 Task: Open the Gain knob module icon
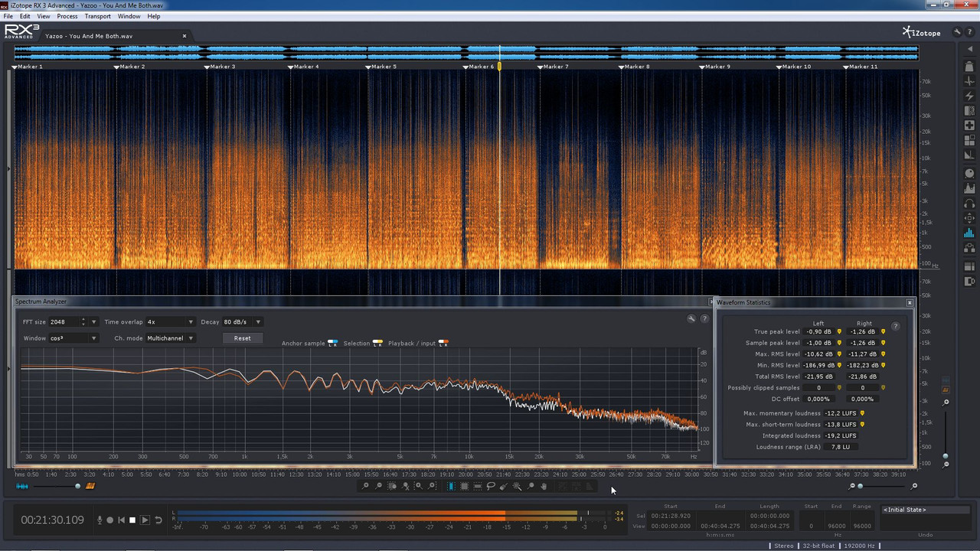point(969,173)
